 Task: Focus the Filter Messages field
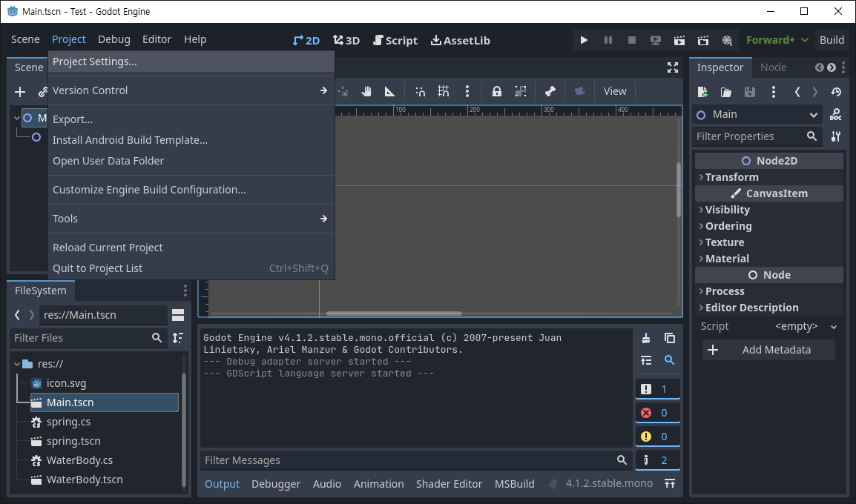click(416, 460)
